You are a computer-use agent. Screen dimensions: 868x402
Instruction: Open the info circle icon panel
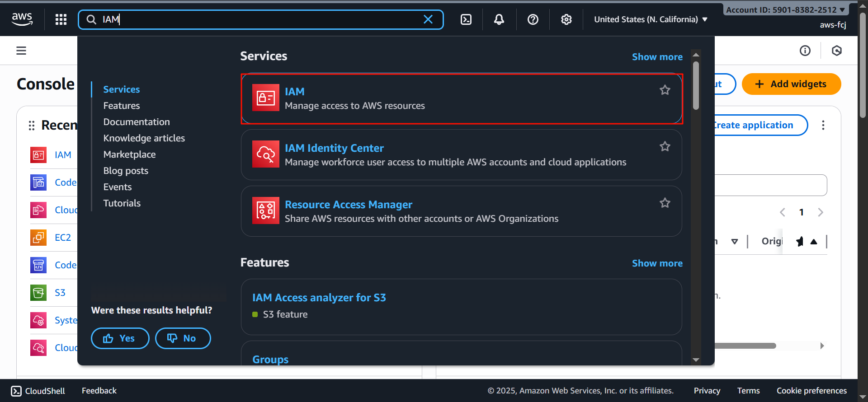805,51
